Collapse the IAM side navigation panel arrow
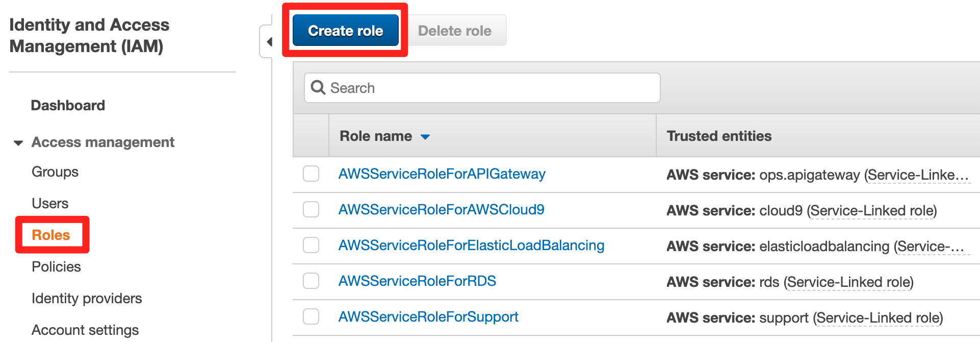Image resolution: width=980 pixels, height=342 pixels. coord(269,42)
